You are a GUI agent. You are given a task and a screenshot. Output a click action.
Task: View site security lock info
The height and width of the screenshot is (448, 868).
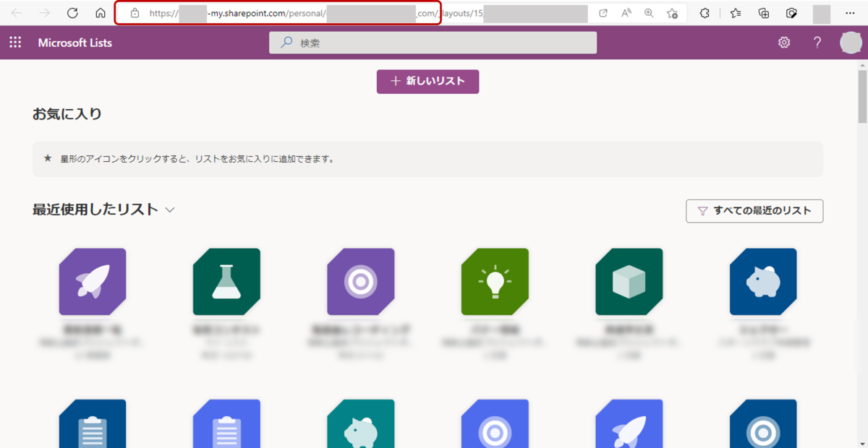pyautogui.click(x=135, y=13)
